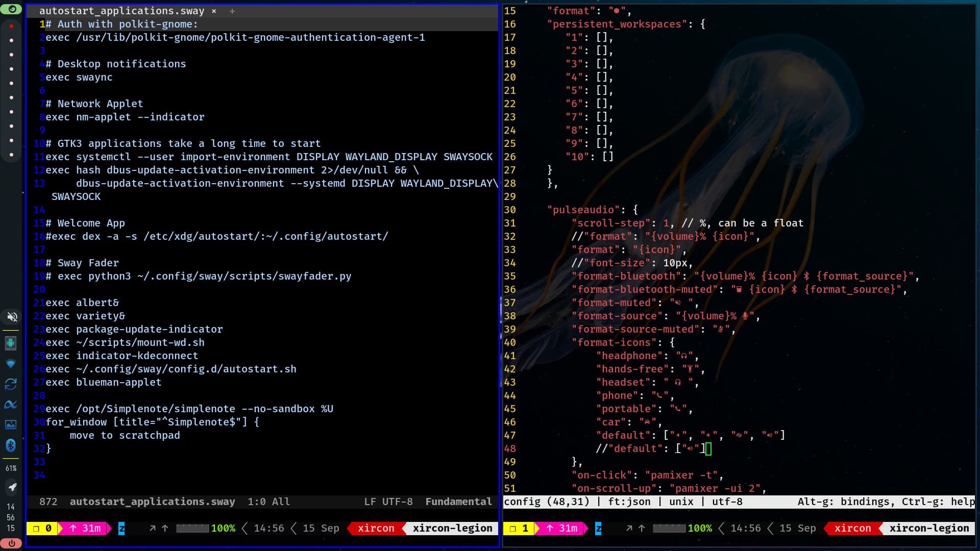Image resolution: width=980 pixels, height=551 pixels.
Task: Click the blue z indicator in left pane
Action: tap(121, 528)
